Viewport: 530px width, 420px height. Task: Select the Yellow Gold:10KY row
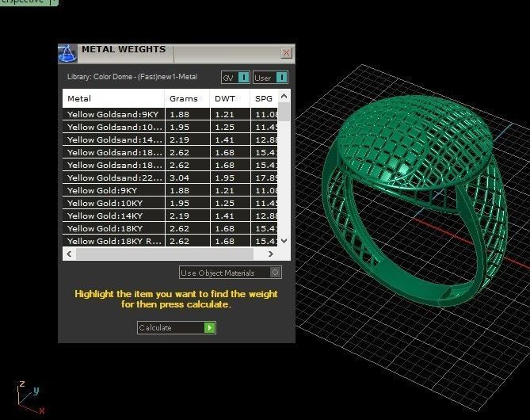170,203
